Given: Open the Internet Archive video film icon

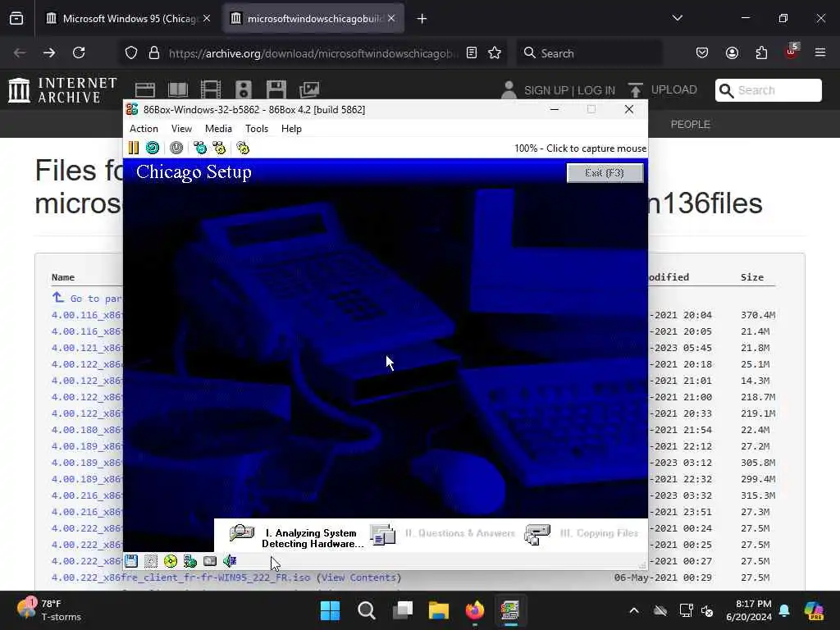Looking at the screenshot, I should pyautogui.click(x=211, y=90).
